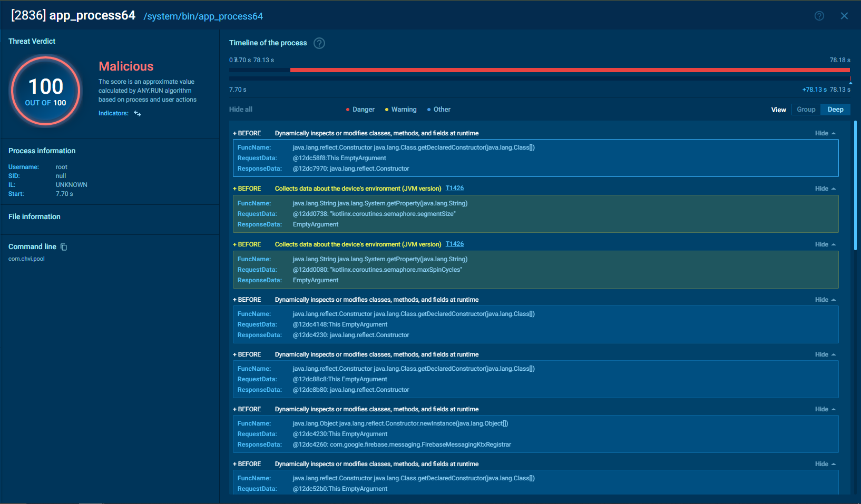Screen dimensions: 861x504
Task: Click the help icon next to Timeline of the process
Action: 319,43
